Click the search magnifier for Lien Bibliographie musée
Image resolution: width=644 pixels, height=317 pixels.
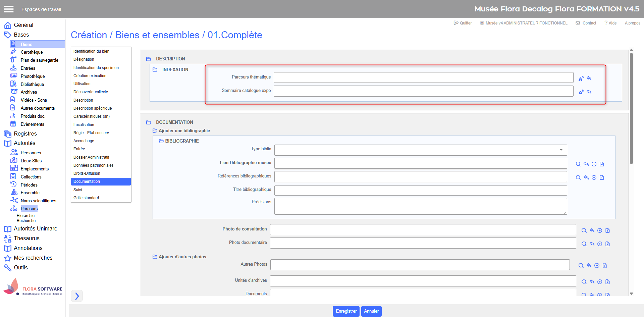(578, 164)
